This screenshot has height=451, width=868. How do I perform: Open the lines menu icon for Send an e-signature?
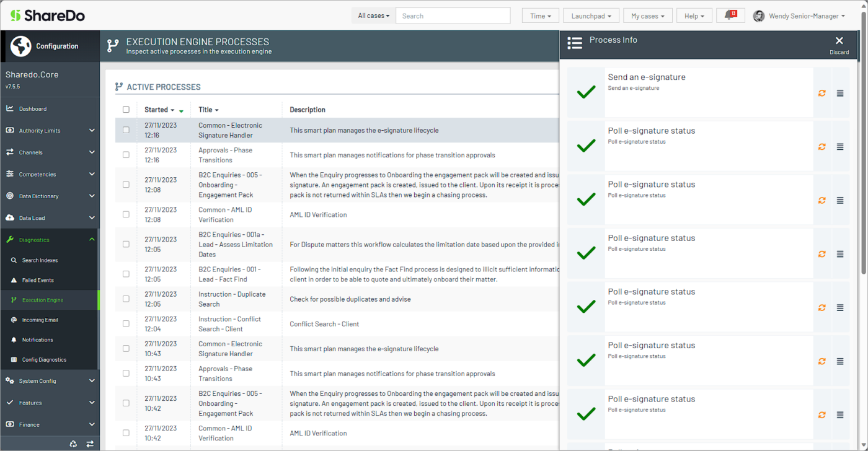click(840, 93)
